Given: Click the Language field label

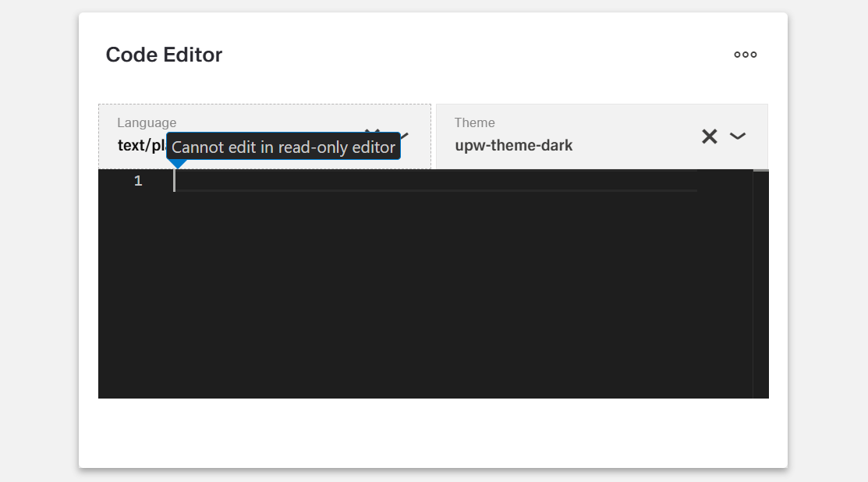Looking at the screenshot, I should tap(147, 122).
